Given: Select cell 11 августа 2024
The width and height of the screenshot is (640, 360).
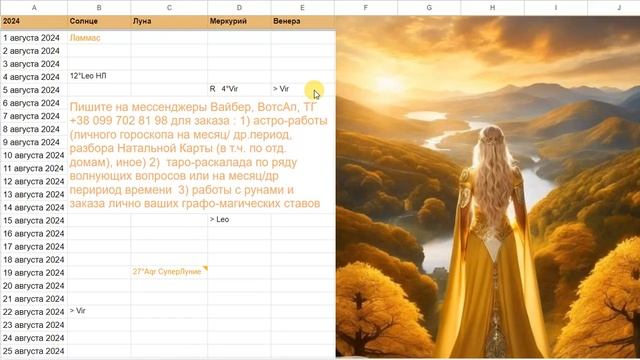Looking at the screenshot, I should tap(34, 168).
